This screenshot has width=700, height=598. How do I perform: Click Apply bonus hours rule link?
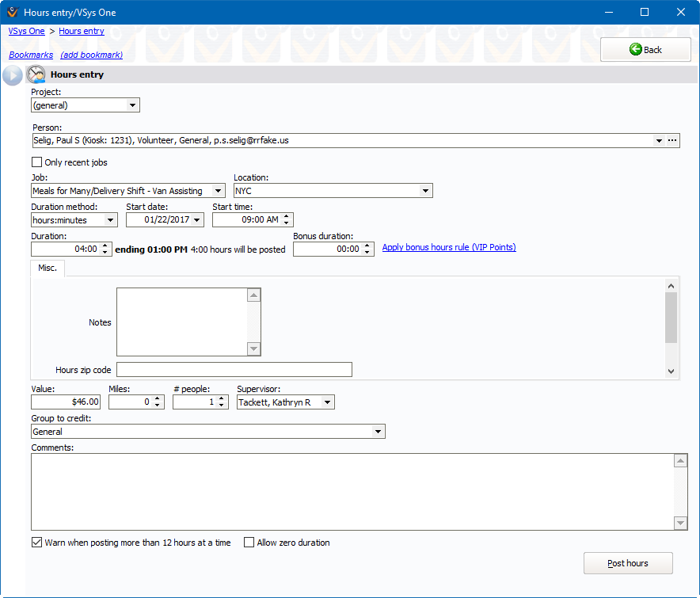pyautogui.click(x=448, y=247)
